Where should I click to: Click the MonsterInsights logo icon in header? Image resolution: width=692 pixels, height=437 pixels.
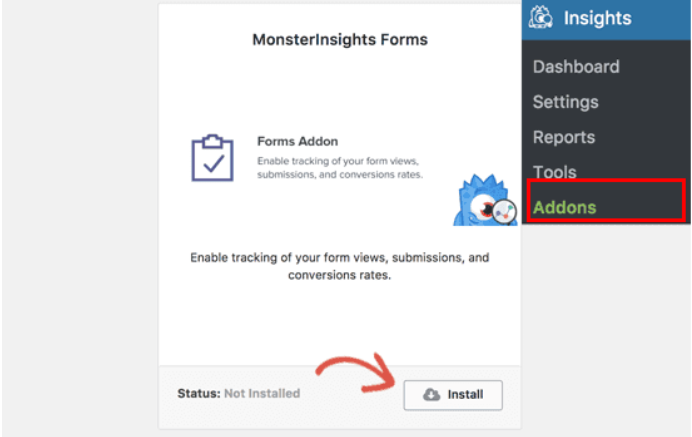click(x=541, y=17)
